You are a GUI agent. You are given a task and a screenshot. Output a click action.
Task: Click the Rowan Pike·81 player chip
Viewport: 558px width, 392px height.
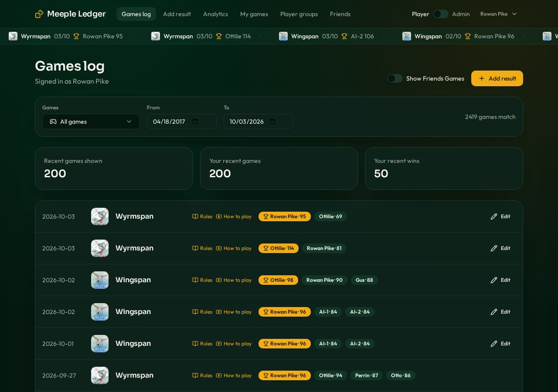click(324, 248)
